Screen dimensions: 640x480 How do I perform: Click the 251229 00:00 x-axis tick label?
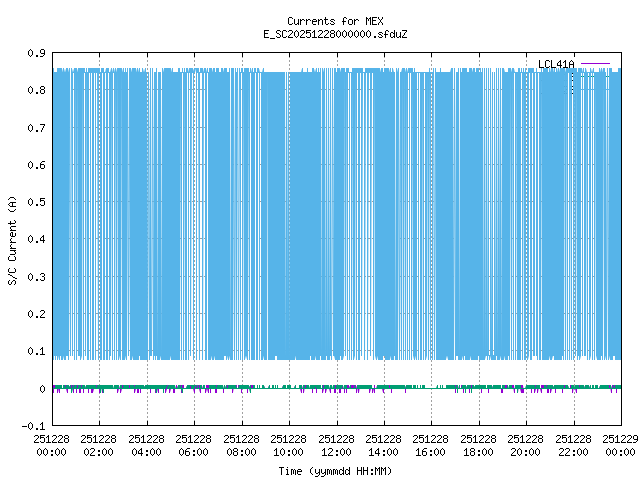coord(621,445)
